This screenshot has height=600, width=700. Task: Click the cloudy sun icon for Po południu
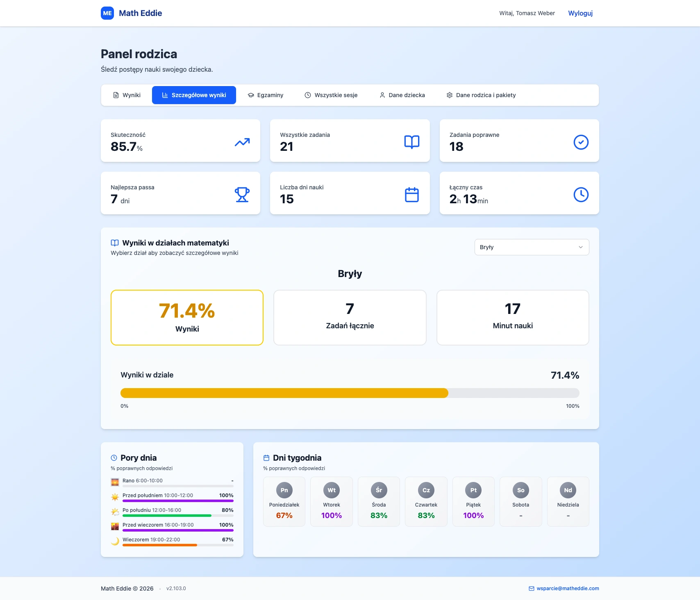[x=115, y=511]
